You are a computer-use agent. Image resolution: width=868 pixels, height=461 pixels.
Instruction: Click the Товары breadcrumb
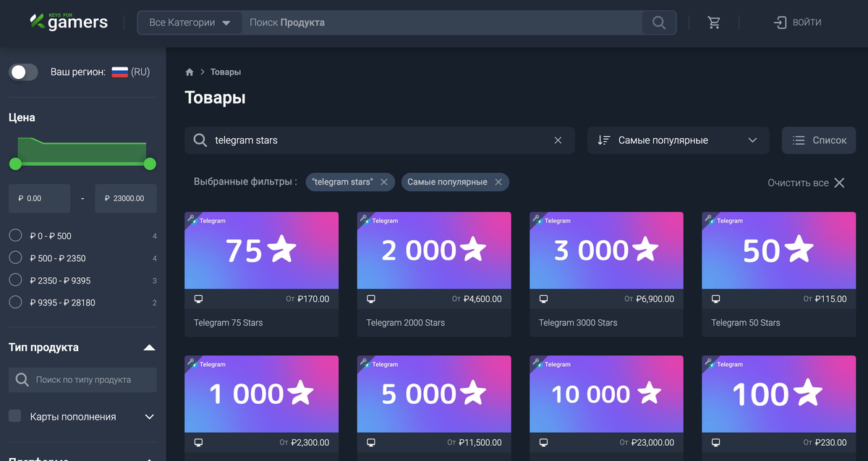click(x=226, y=72)
